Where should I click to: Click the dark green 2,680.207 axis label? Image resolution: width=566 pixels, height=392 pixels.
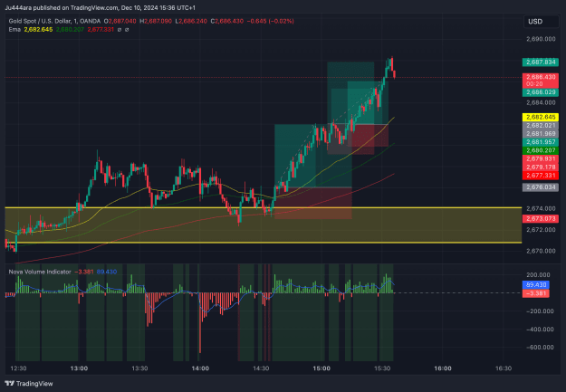[541, 150]
